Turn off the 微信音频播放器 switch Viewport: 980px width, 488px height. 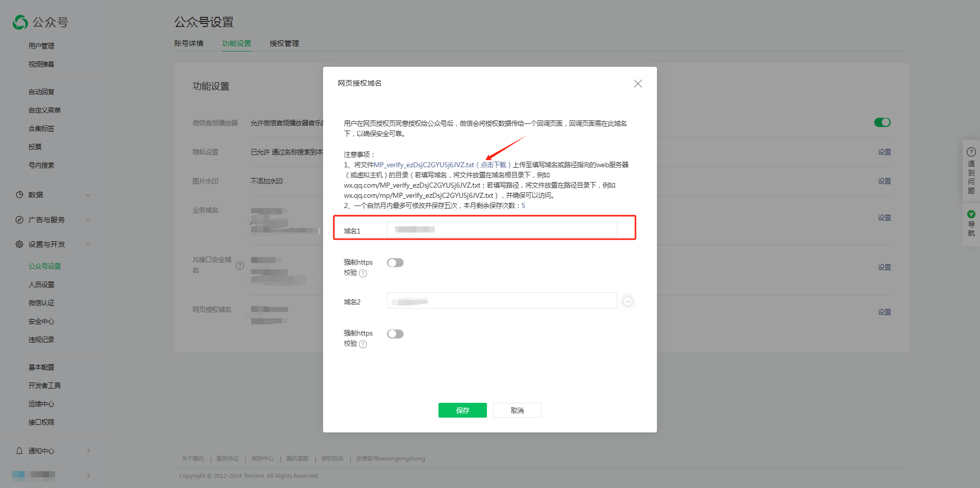[x=883, y=122]
